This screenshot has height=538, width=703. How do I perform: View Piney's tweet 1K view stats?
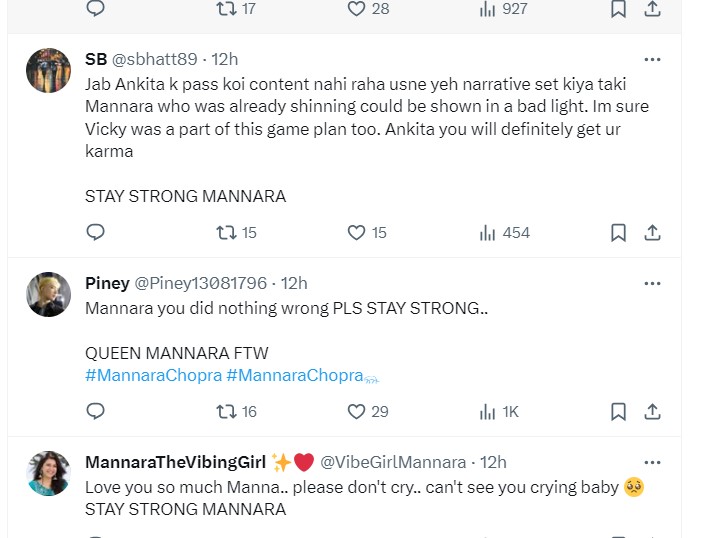[488, 411]
